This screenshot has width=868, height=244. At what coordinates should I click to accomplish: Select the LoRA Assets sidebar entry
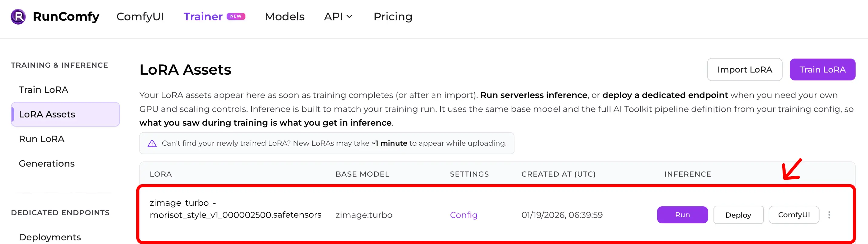pyautogui.click(x=47, y=114)
